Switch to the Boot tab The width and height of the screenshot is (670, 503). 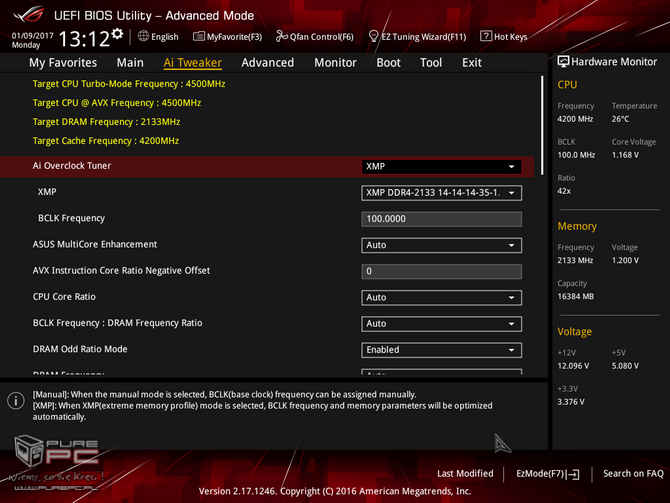(x=388, y=63)
